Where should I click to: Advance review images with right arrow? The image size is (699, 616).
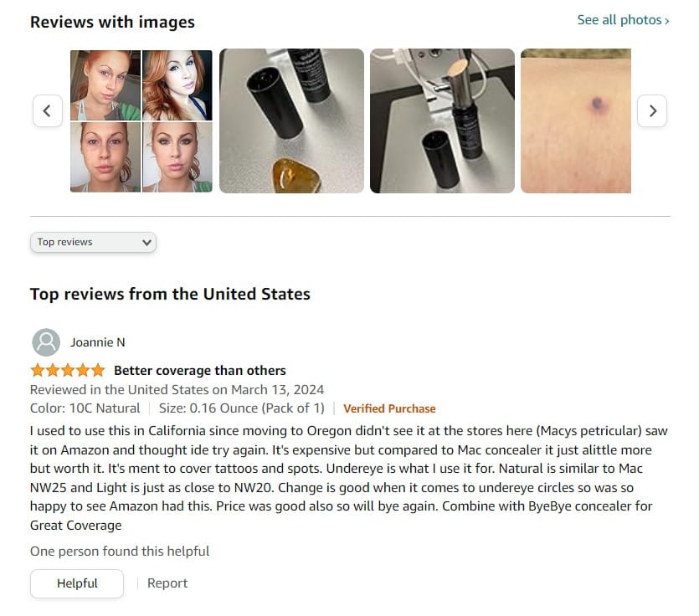tap(652, 110)
